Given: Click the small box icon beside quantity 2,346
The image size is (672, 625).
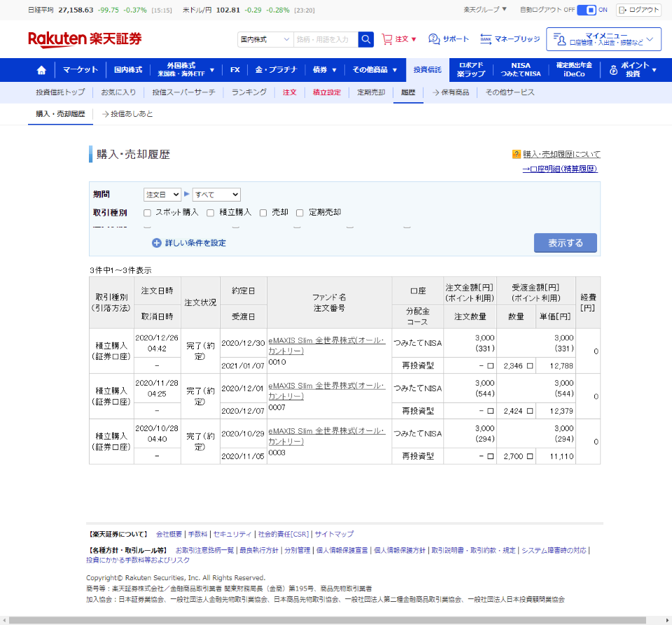Looking at the screenshot, I should tap(530, 366).
